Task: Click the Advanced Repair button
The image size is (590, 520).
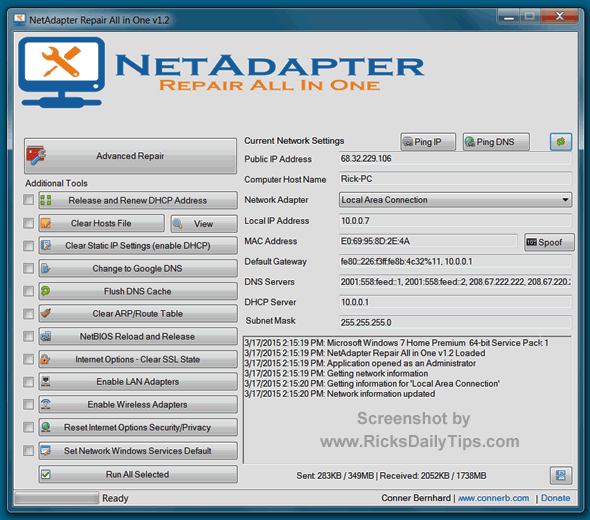Action: tap(130, 156)
